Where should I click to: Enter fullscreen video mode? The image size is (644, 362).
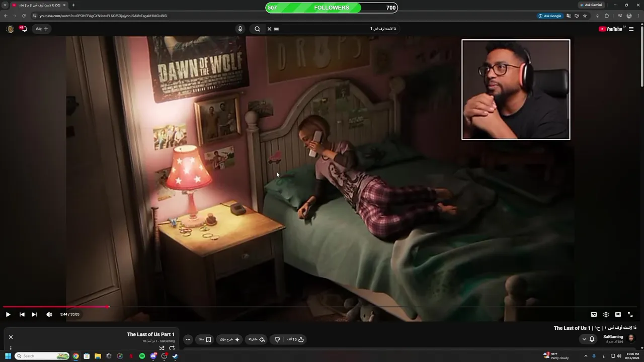(630, 314)
